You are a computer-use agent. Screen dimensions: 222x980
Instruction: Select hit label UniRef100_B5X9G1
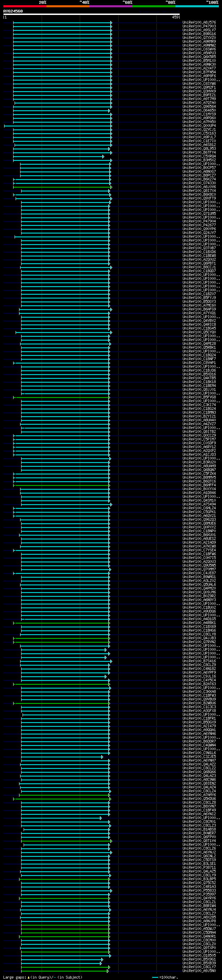199,959
